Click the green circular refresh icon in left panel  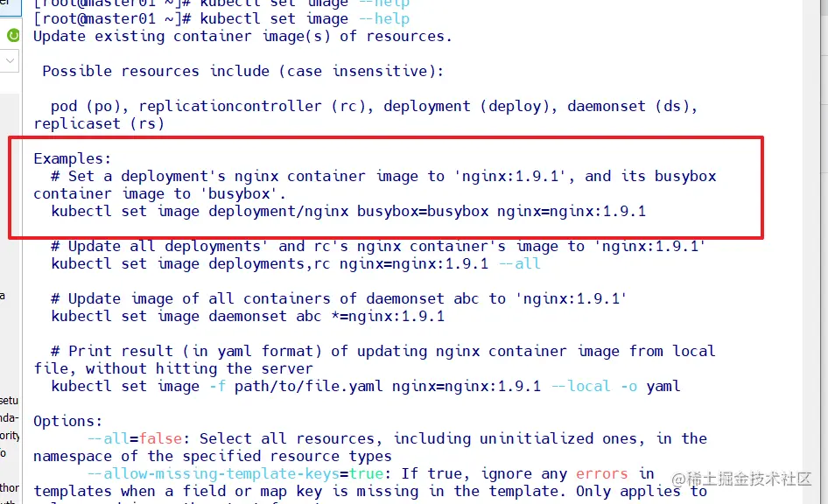click(x=13, y=35)
